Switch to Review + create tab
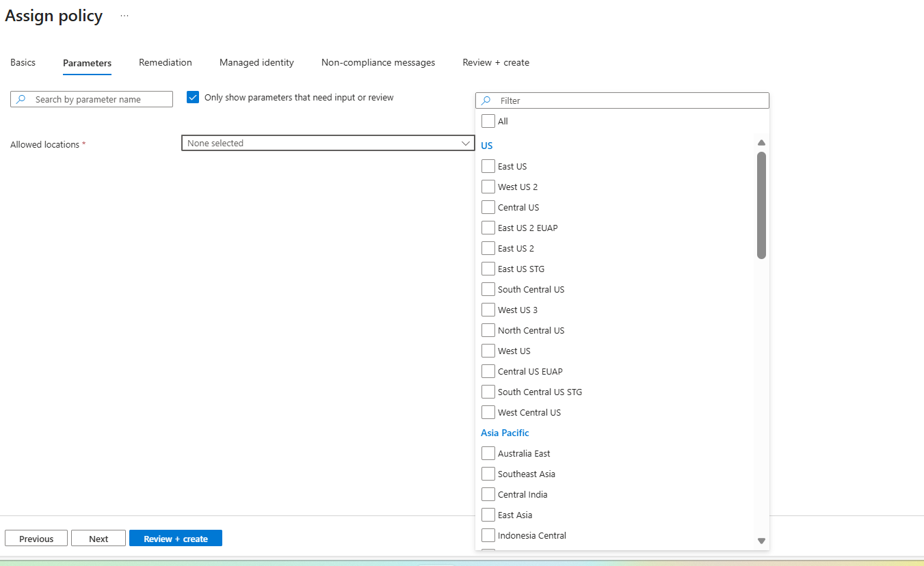 point(496,62)
